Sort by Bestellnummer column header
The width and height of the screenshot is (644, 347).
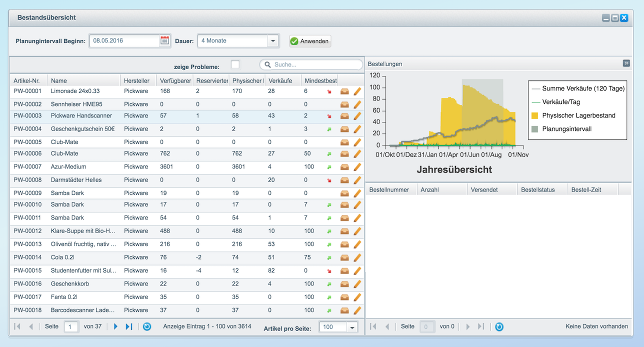[x=391, y=189]
